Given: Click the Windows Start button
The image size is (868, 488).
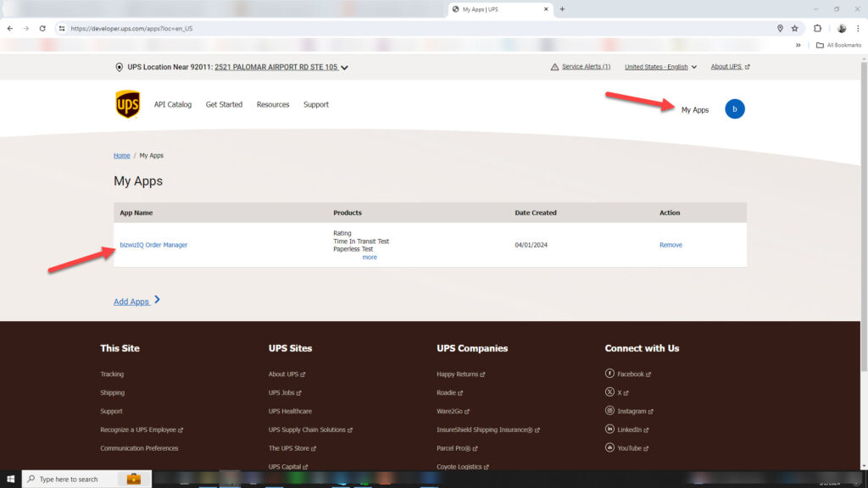Looking at the screenshot, I should 10,480.
